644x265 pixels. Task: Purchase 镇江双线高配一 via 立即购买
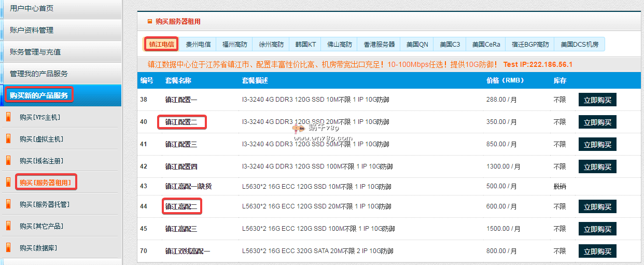coord(597,252)
